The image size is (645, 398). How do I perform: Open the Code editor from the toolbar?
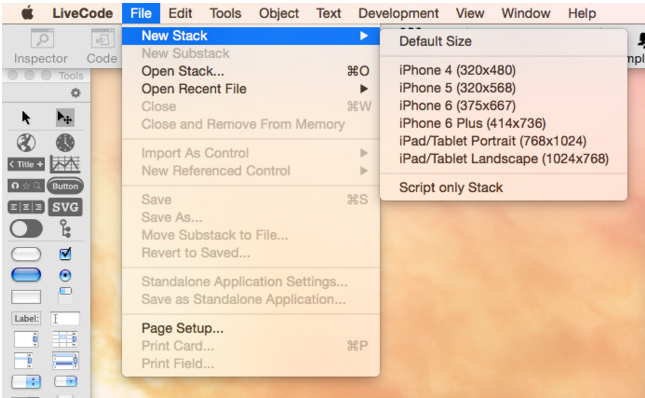pos(102,47)
